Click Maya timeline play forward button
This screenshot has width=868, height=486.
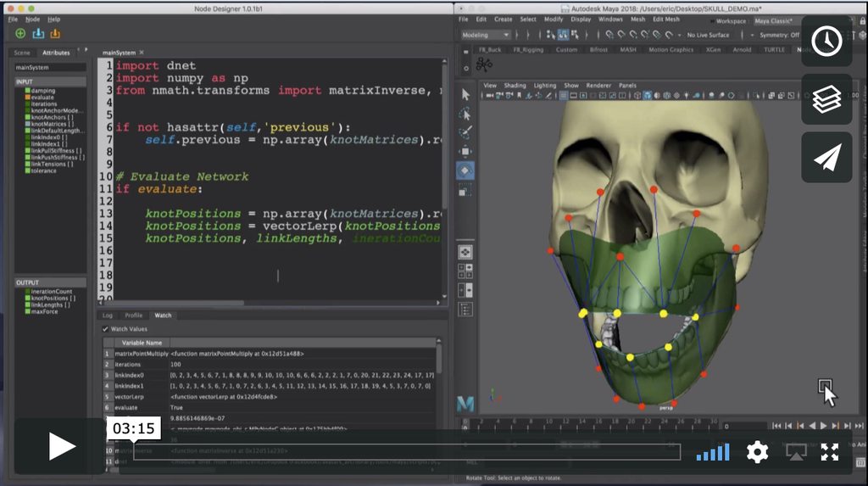(823, 426)
